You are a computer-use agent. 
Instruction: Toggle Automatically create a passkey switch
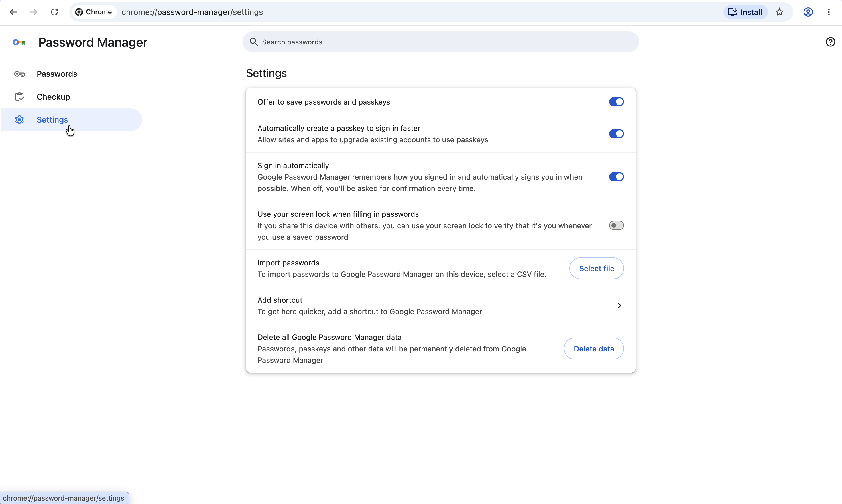point(616,134)
